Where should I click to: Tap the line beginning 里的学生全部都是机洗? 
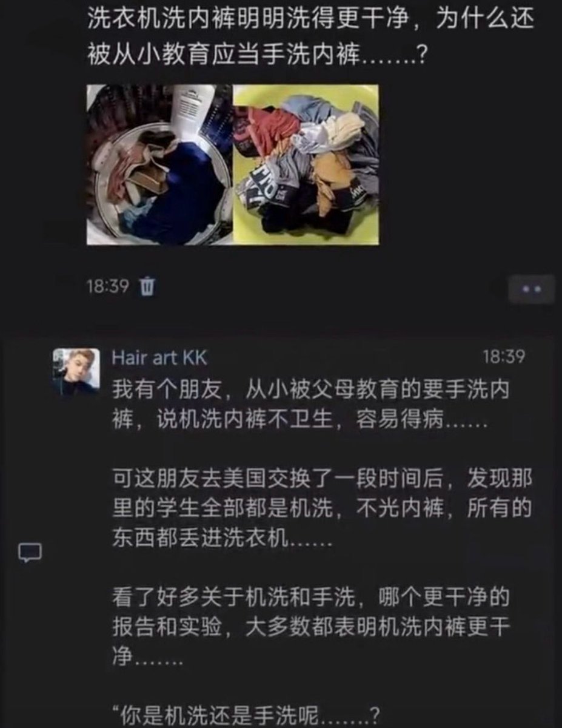[x=322, y=509]
